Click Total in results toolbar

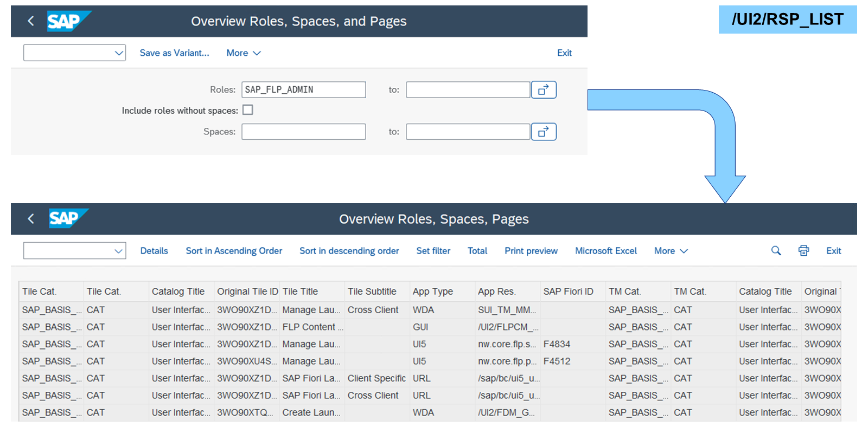(x=477, y=251)
